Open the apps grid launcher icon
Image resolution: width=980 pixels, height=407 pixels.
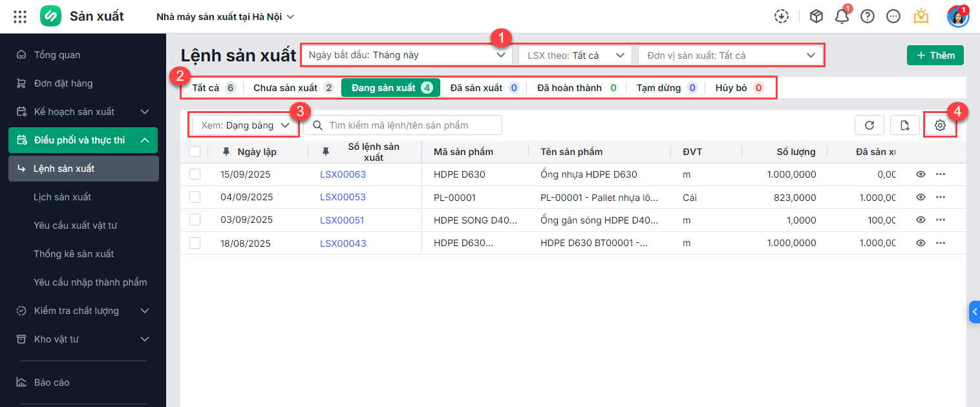pyautogui.click(x=20, y=17)
